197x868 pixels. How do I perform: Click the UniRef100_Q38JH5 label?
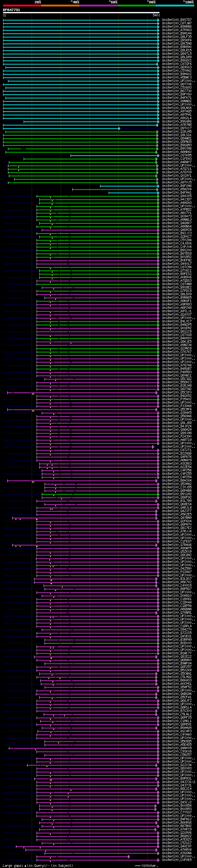[x=176, y=132]
